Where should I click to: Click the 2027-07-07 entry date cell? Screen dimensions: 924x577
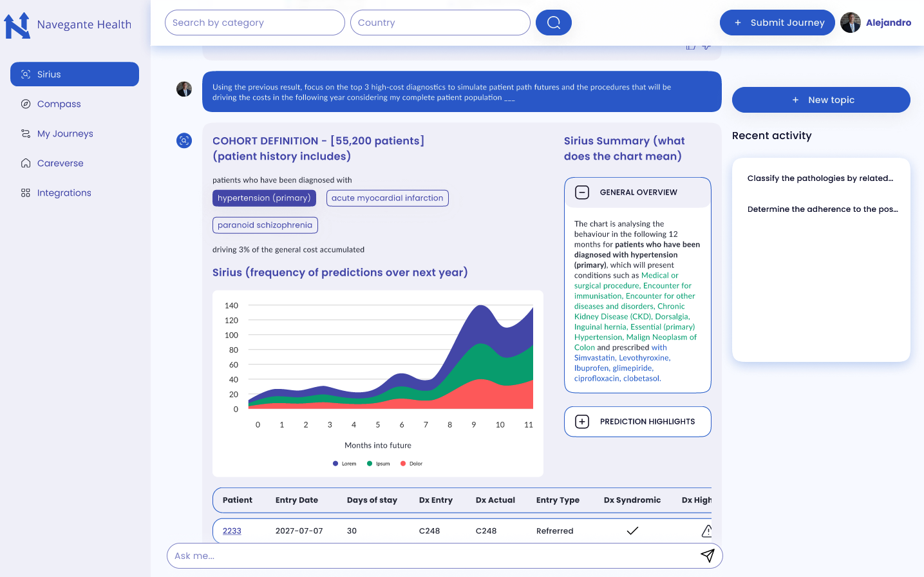coord(299,531)
